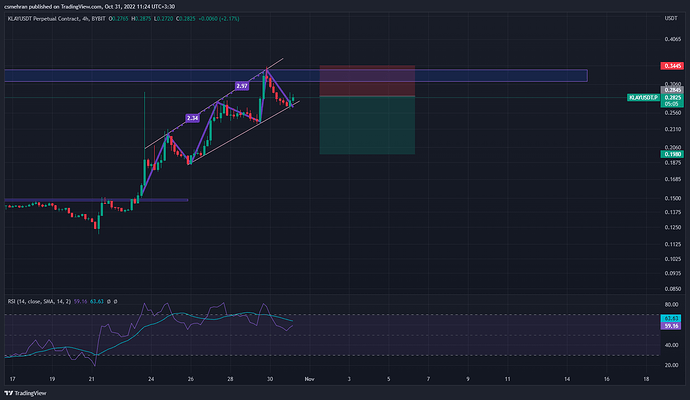Select the green profit zone of short position
This screenshot has width=690, height=400.
(x=367, y=125)
